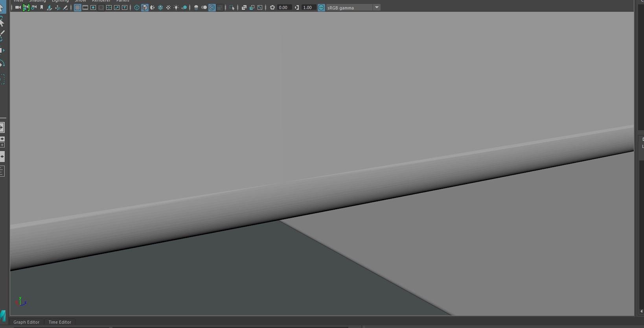Select the Paint Selection brush tool

click(2, 36)
